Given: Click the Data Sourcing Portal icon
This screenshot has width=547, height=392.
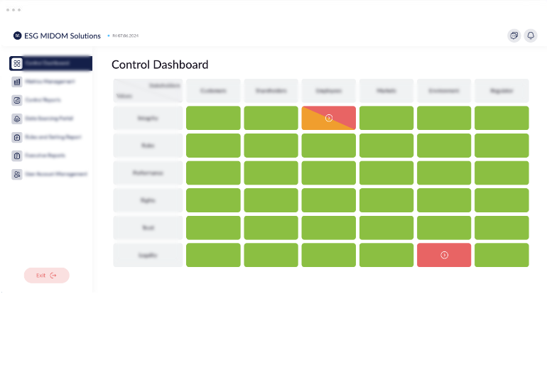Looking at the screenshot, I should click(x=17, y=119).
